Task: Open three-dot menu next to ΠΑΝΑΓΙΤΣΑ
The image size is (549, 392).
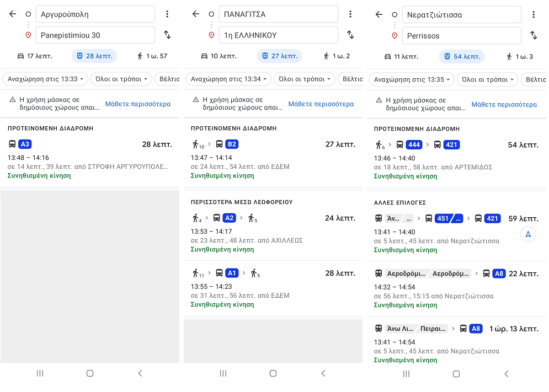Action: pyautogui.click(x=350, y=14)
